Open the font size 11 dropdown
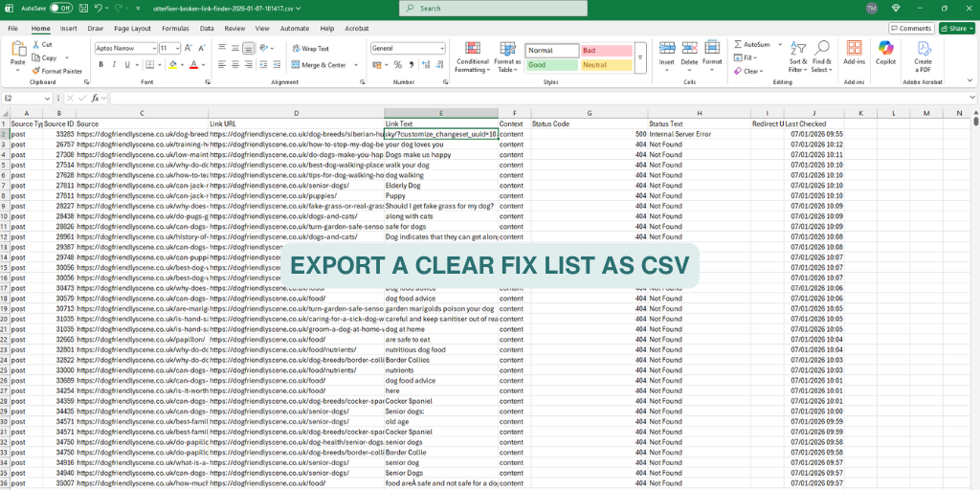The image size is (980, 490). point(179,48)
